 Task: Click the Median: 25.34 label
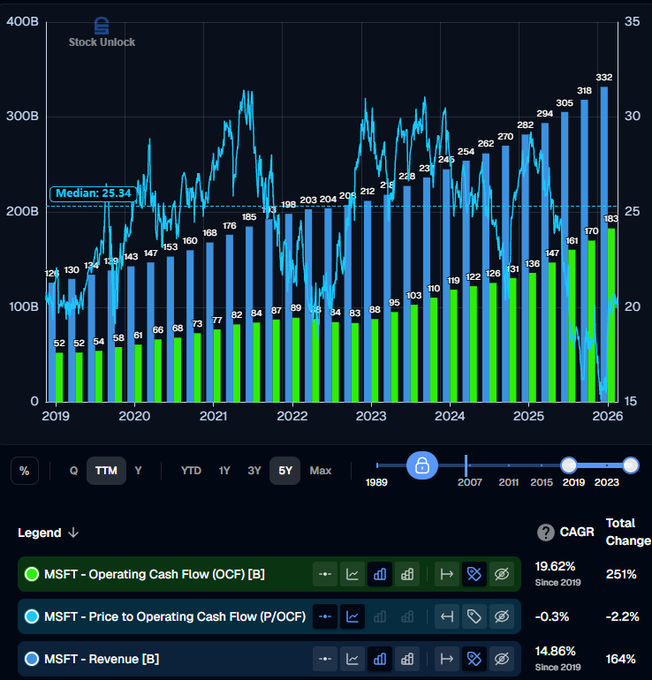(93, 193)
